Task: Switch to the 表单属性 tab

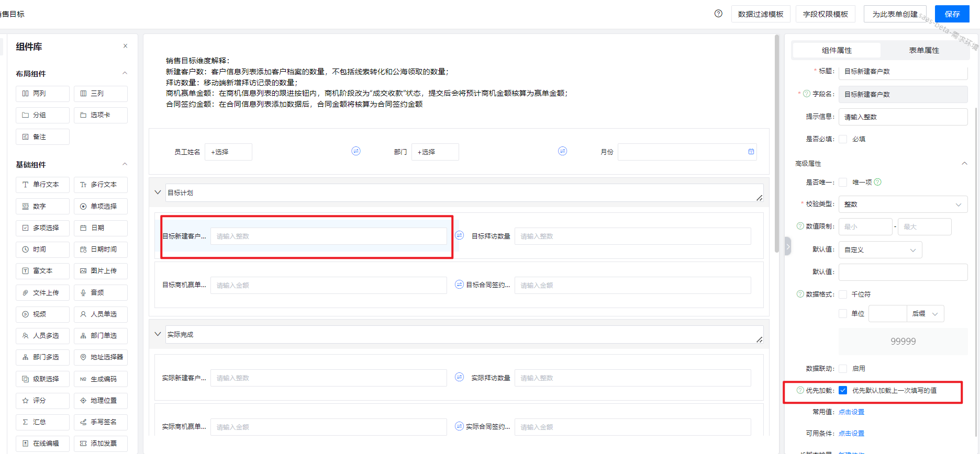Action: pos(924,50)
